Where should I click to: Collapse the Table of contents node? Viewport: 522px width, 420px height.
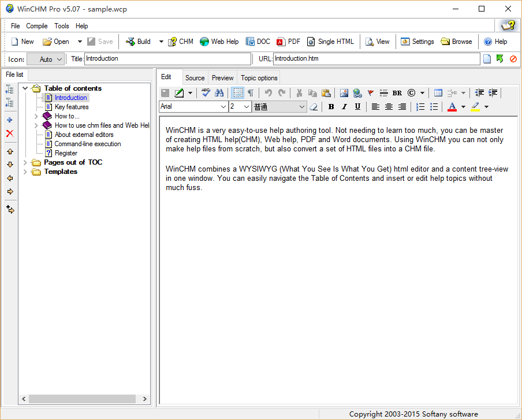tap(25, 88)
